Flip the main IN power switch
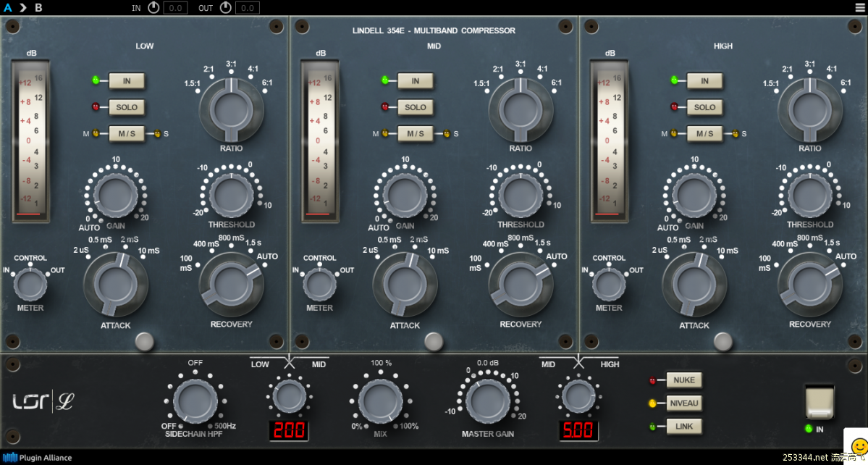868x465 pixels. 819,403
